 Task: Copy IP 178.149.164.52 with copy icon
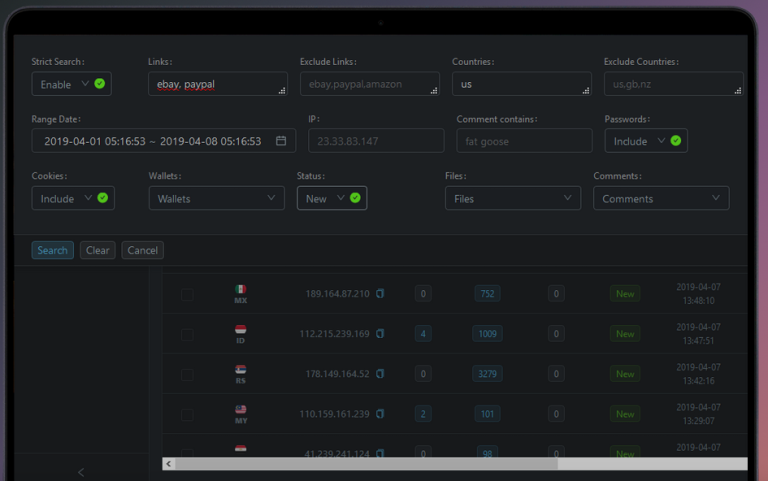coord(380,374)
